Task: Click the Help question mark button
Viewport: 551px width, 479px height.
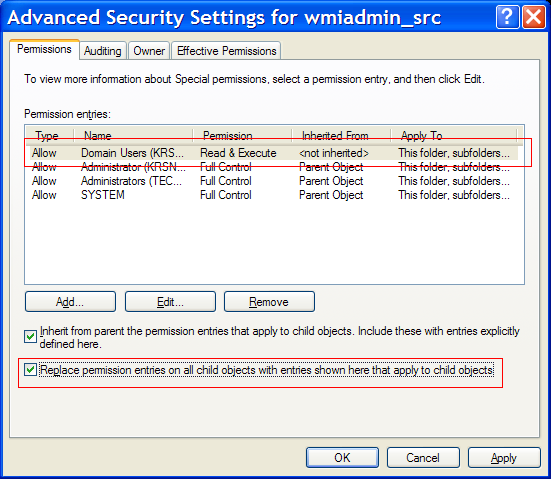Action: click(507, 17)
